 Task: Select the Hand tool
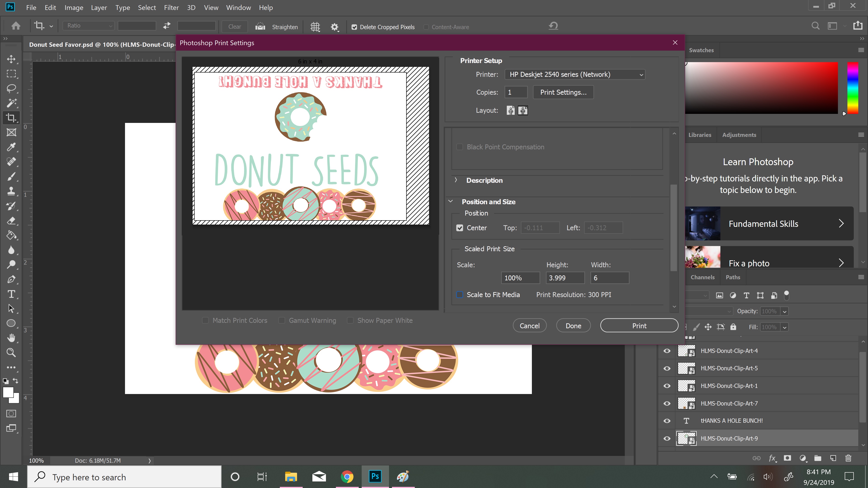click(11, 338)
